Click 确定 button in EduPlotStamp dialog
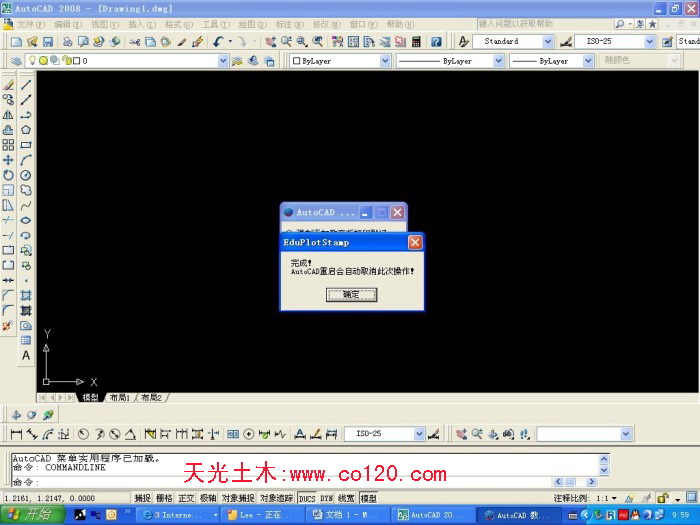This screenshot has width=700, height=525. coord(351,295)
